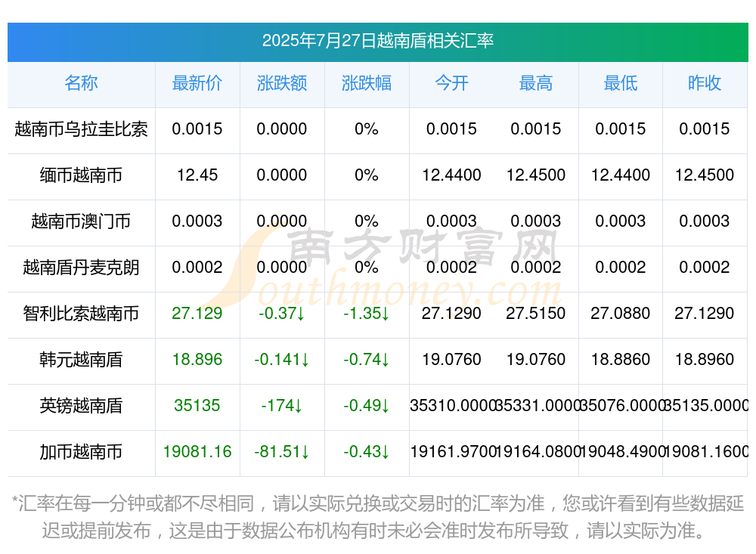
Task: Click today's open 19.0760 for 韩元越南盾
Action: [451, 360]
